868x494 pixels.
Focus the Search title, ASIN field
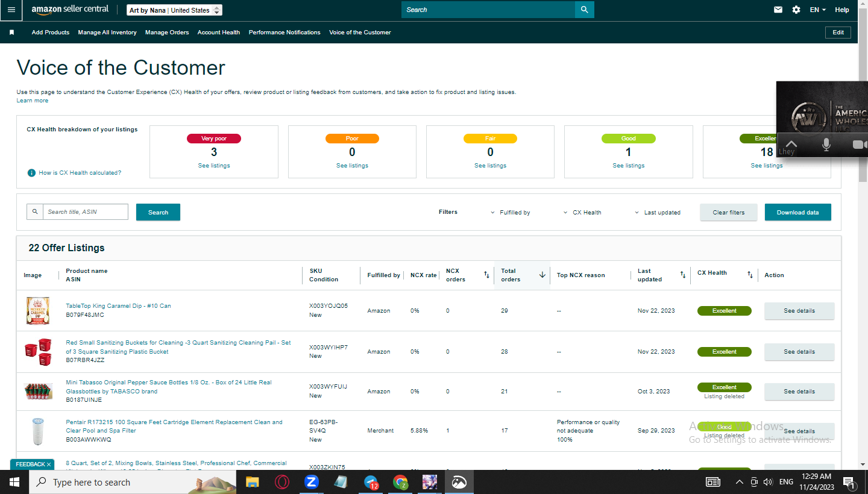(x=86, y=212)
